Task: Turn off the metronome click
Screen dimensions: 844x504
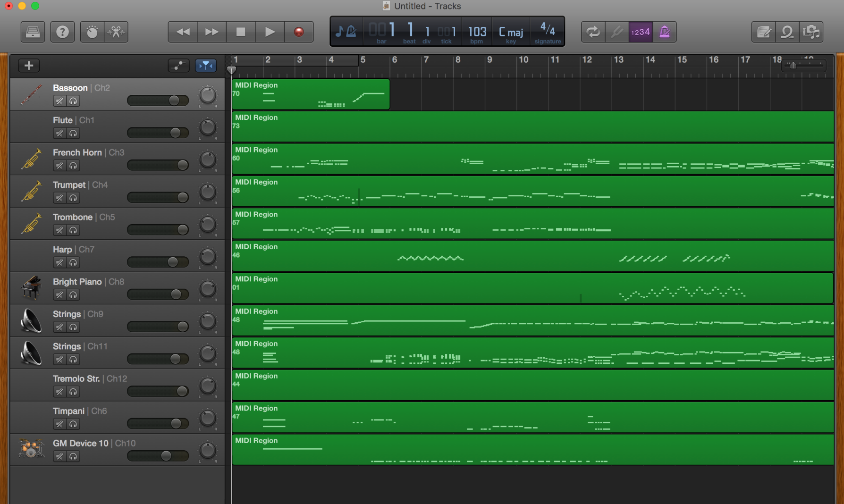Action: [665, 32]
